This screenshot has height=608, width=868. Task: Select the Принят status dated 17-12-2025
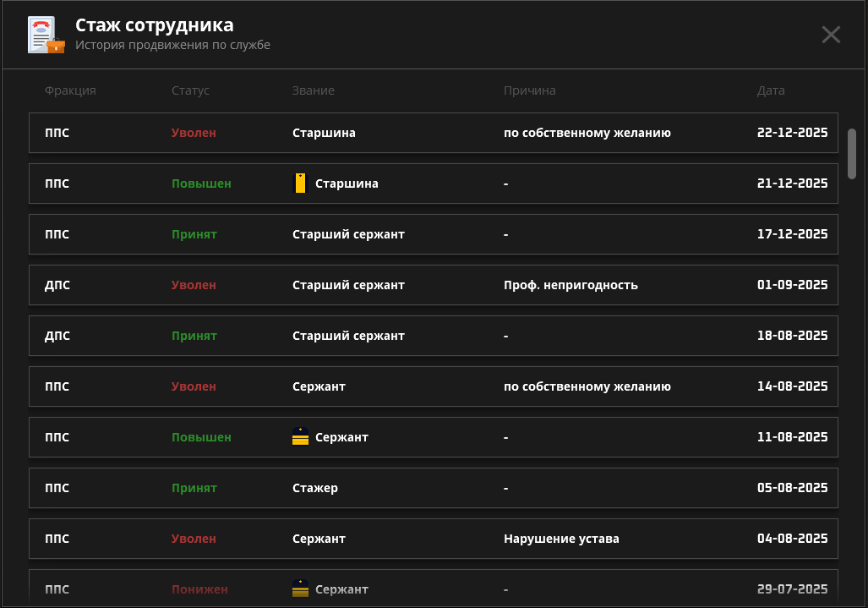(x=194, y=234)
